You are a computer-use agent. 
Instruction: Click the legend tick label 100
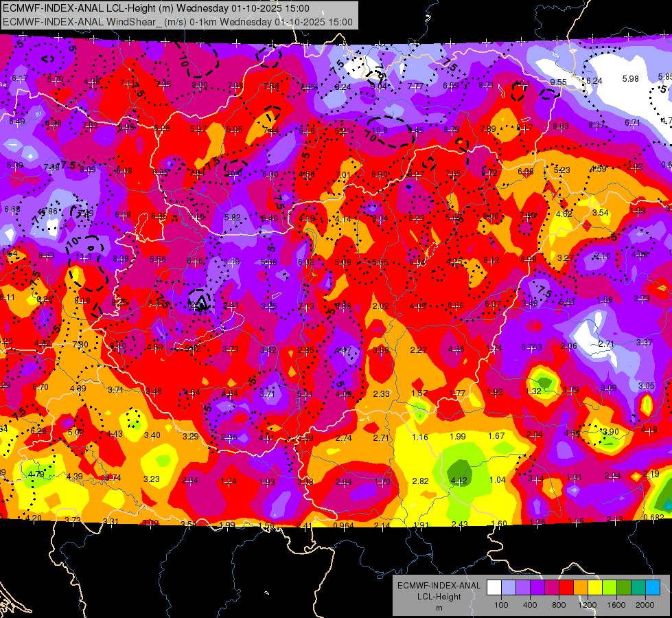(501, 605)
